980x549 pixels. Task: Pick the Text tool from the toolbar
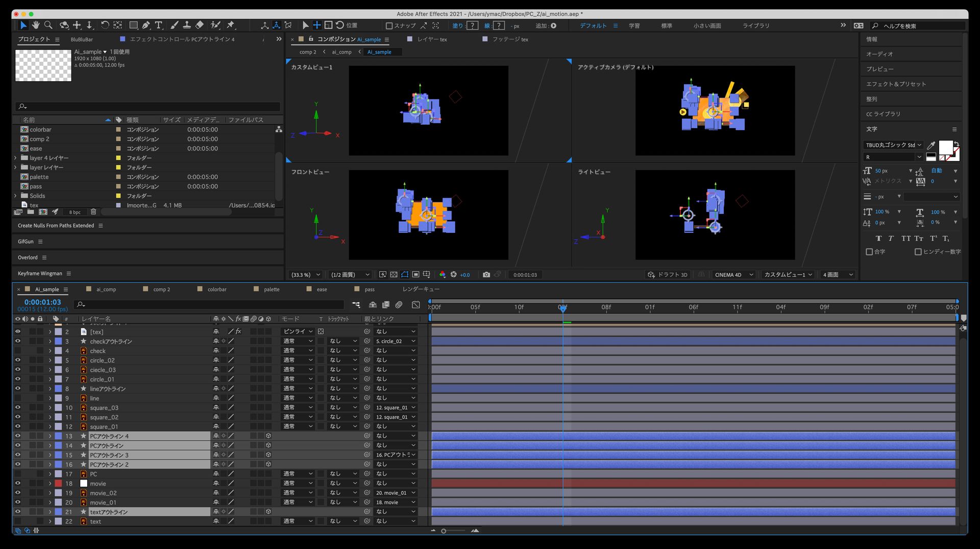(x=159, y=25)
